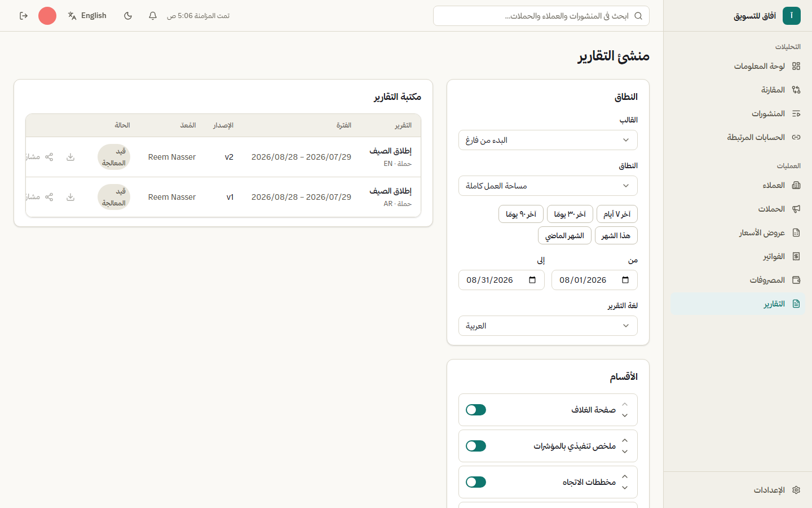This screenshot has height=508, width=812.
Task: Click the من start date field
Action: point(594,280)
